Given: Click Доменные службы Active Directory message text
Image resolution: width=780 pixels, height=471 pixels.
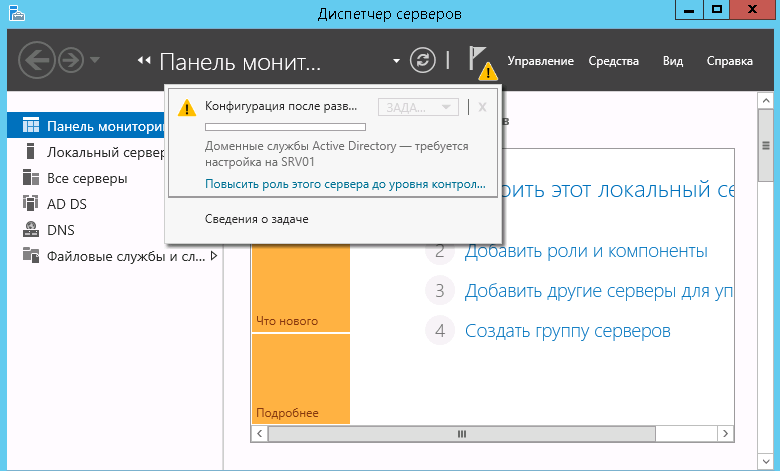Looking at the screenshot, I should (336, 154).
